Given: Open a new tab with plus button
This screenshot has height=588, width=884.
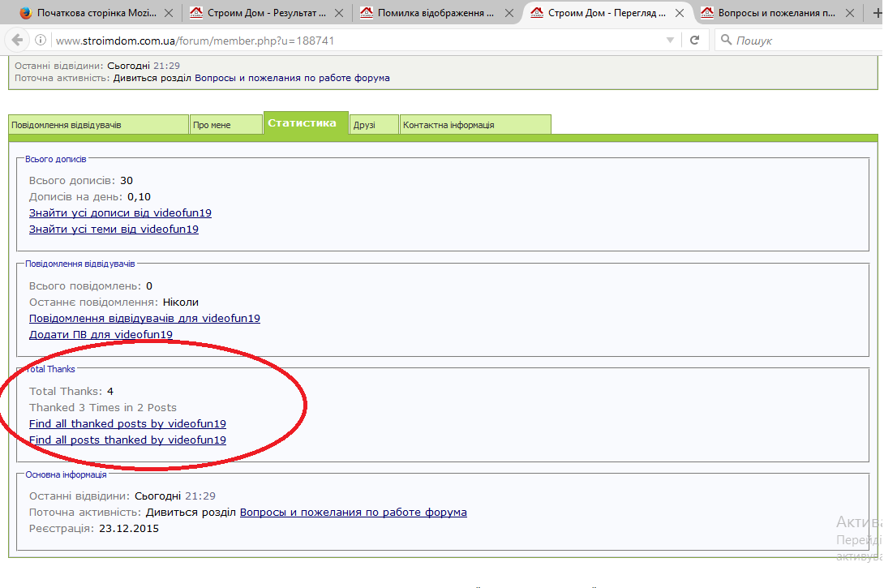Looking at the screenshot, I should pos(878,12).
